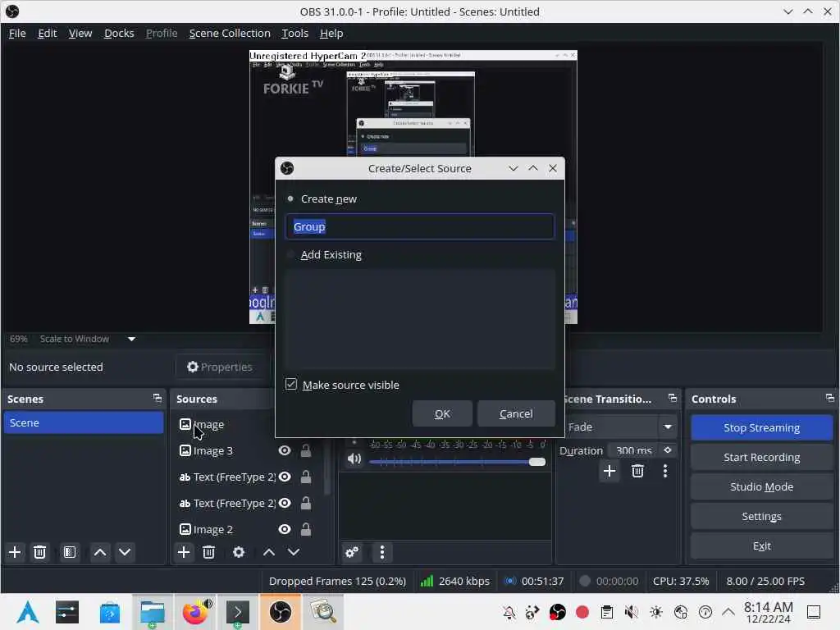Open the View menu

pos(80,33)
